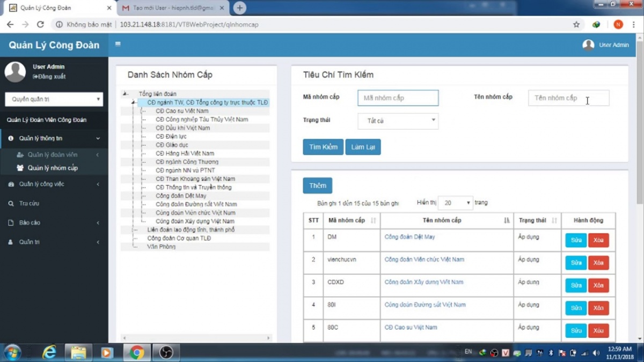
Task: Click Xóa button for Công đoàn Dệt May
Action: [x=598, y=240]
